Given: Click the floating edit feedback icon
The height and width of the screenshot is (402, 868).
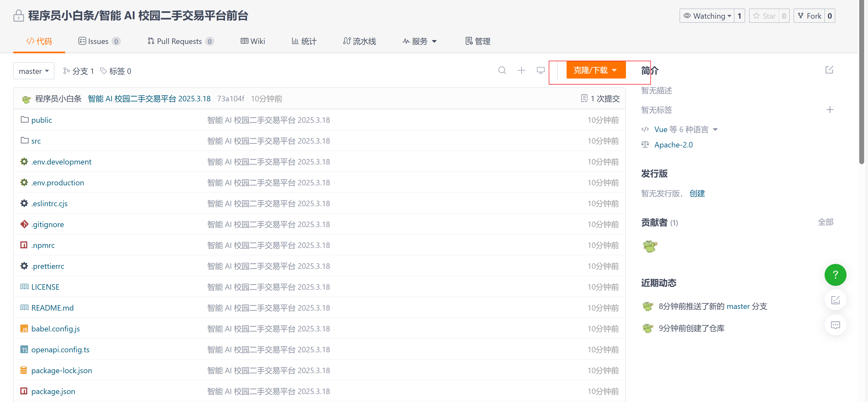Looking at the screenshot, I should tap(835, 300).
